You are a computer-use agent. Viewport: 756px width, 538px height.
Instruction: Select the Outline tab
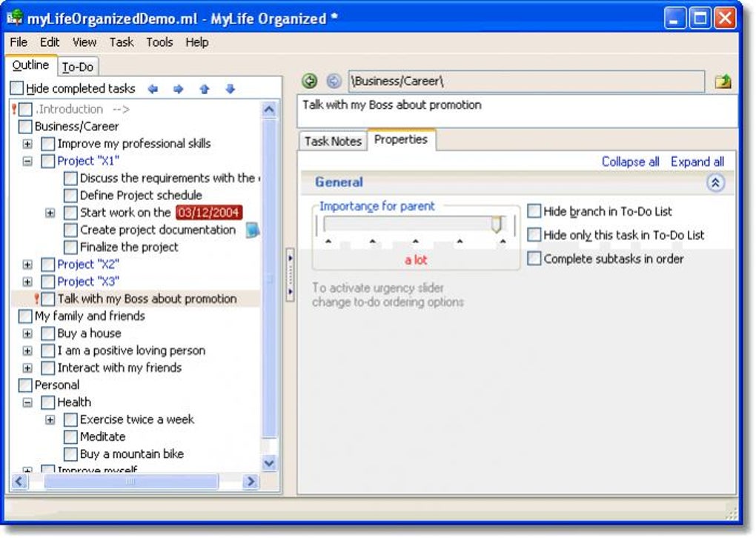pyautogui.click(x=31, y=65)
